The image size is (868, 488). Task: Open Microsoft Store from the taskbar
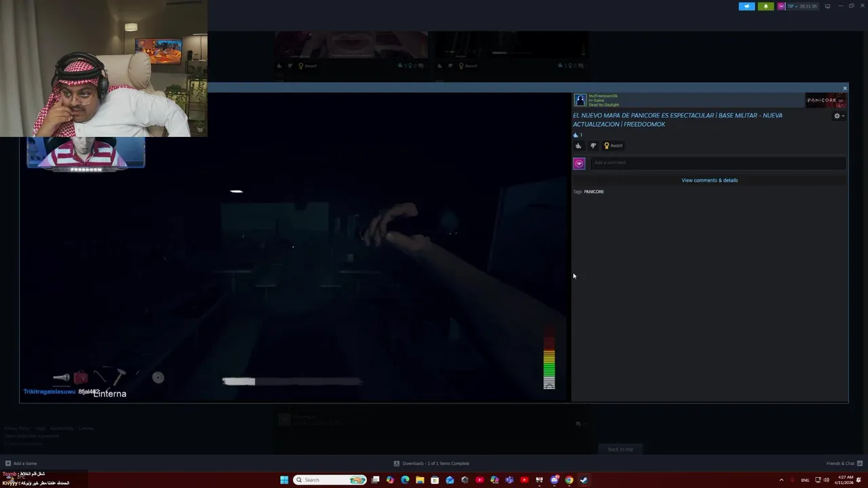point(435,480)
